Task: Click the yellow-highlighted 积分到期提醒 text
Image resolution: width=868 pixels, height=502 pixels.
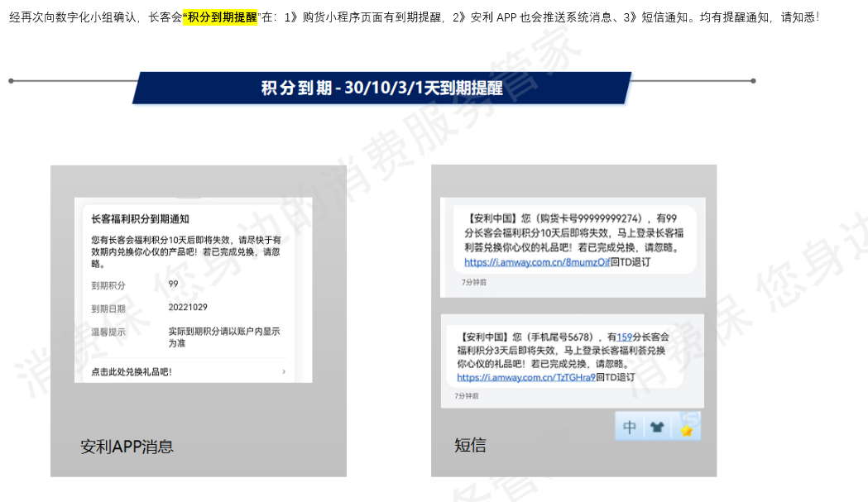Action: (x=222, y=17)
